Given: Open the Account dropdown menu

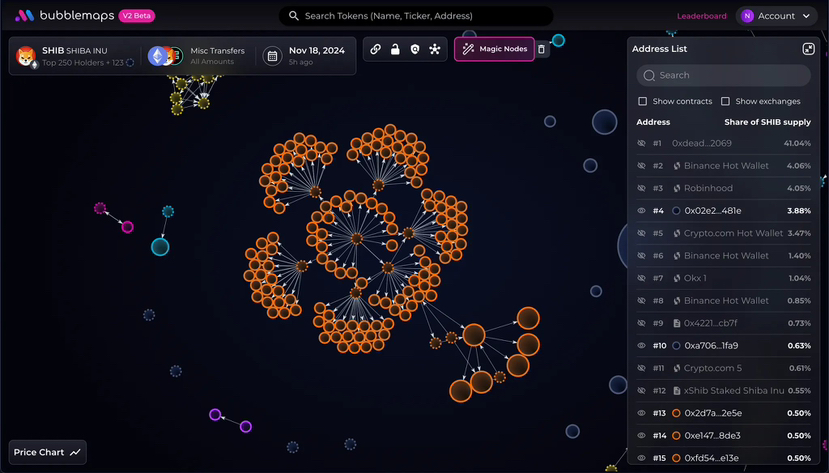Looking at the screenshot, I should point(776,16).
